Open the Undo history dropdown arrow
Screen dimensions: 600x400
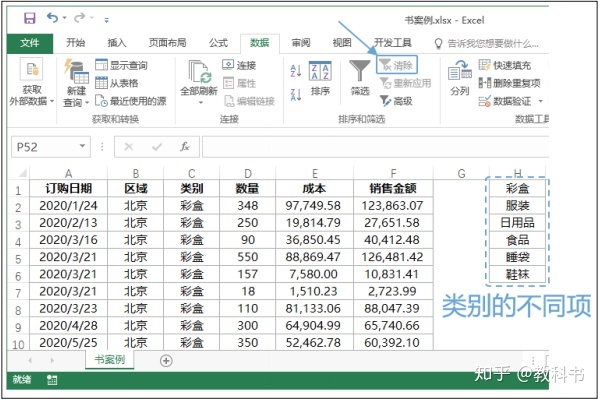click(65, 18)
